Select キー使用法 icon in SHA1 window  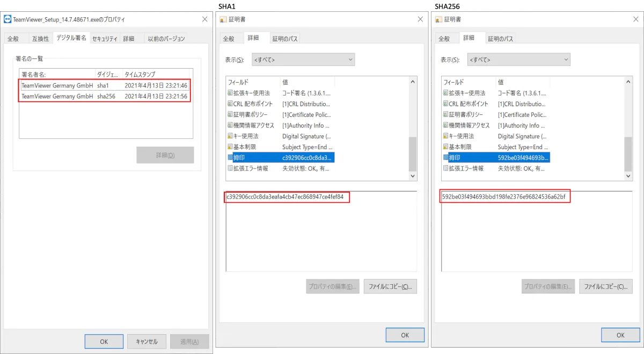tap(230, 136)
